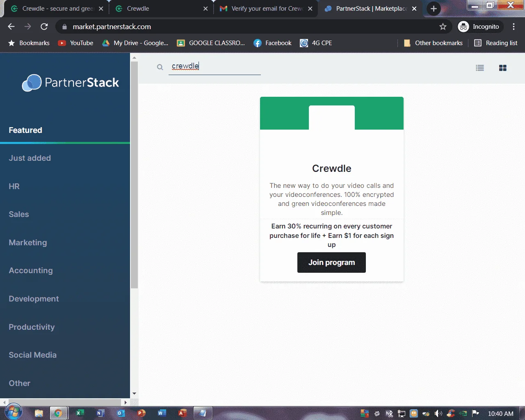Select the HR category
The width and height of the screenshot is (525, 420).
pyautogui.click(x=14, y=187)
